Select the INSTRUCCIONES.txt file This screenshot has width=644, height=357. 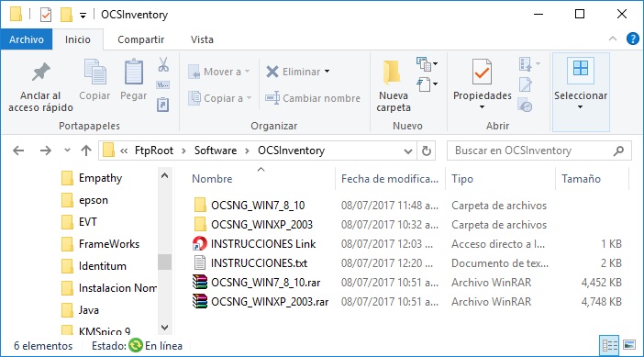406,263
